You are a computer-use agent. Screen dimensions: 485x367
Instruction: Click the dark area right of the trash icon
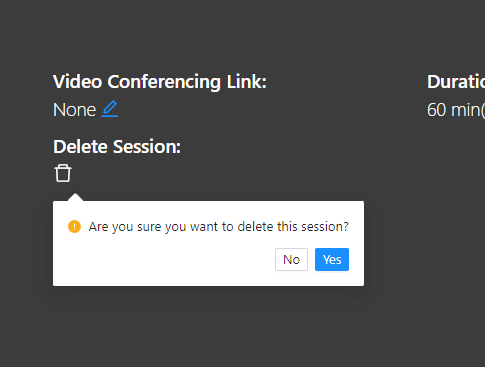[x=233, y=173]
